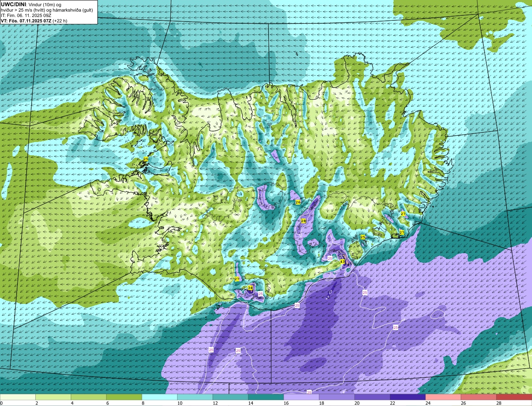
Task: Click the legend scale label '8'
Action: pyautogui.click(x=143, y=403)
